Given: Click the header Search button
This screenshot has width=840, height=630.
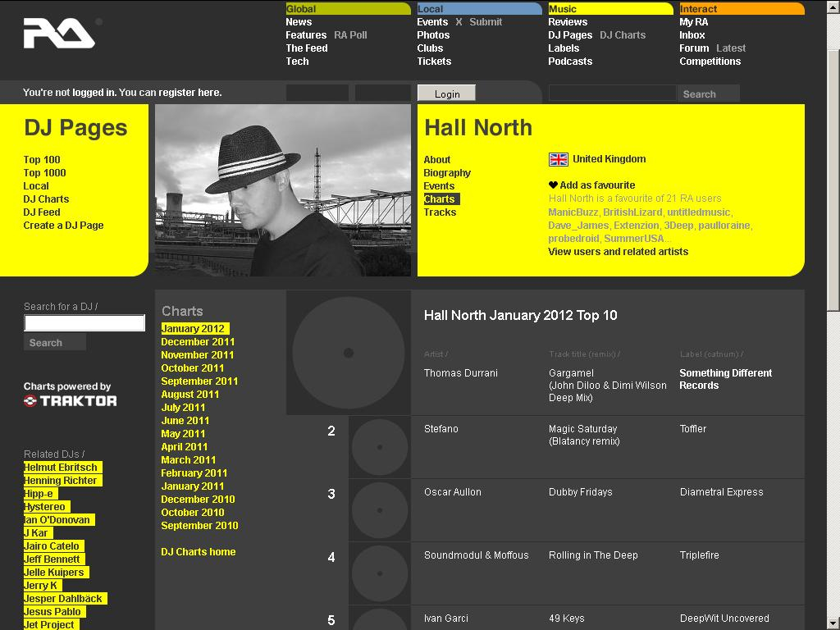Looking at the screenshot, I should 708,94.
